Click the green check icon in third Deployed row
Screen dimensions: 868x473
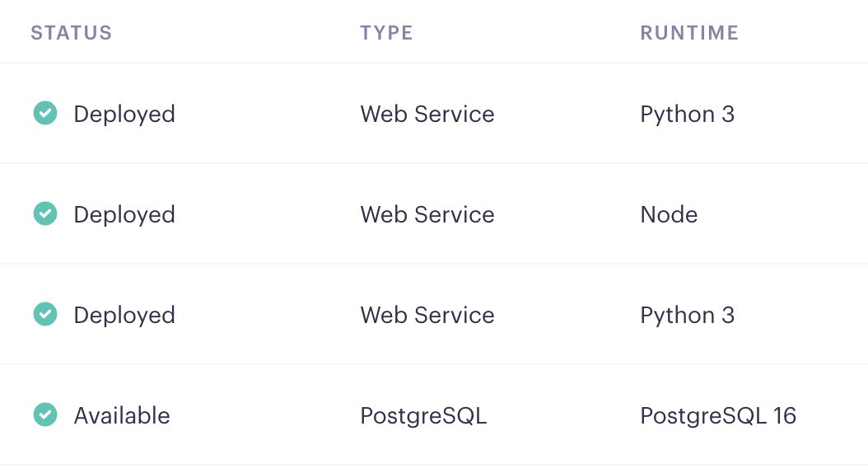[x=45, y=315]
